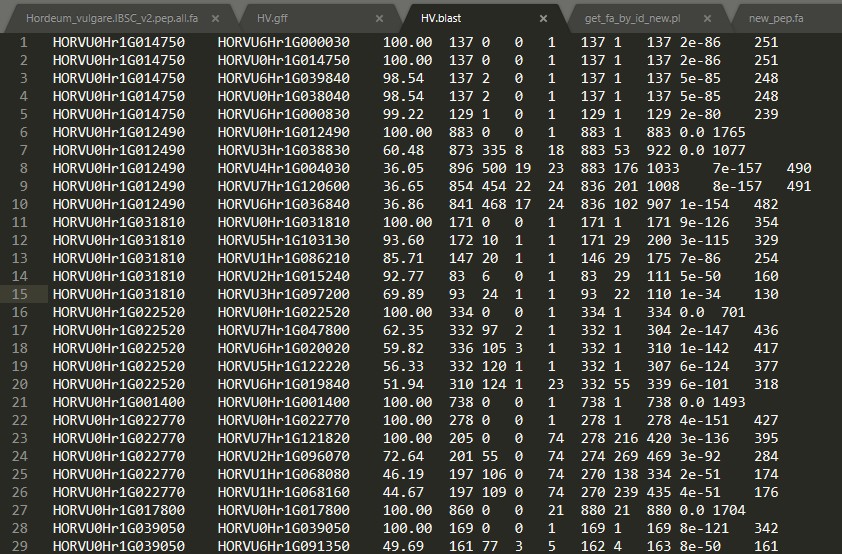
Task: Click the 7e-157 e-value on line 8
Action: 737,168
